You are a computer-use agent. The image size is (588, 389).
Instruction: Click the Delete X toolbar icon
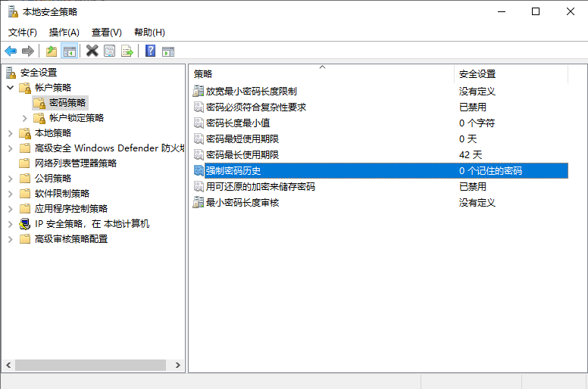[92, 51]
